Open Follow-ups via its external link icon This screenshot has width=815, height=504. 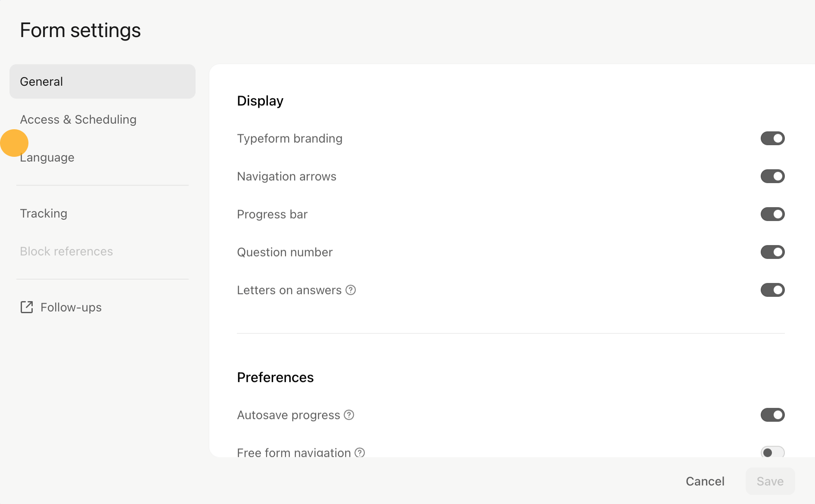pyautogui.click(x=27, y=307)
